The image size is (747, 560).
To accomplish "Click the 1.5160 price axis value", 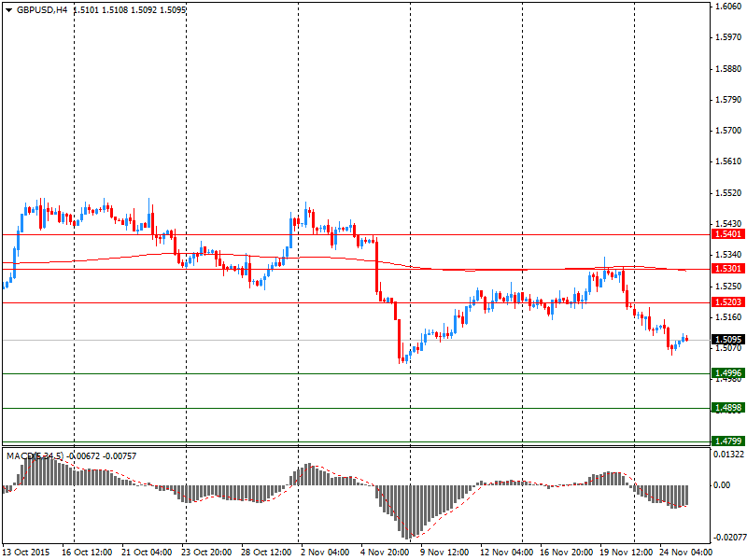I will [x=728, y=317].
